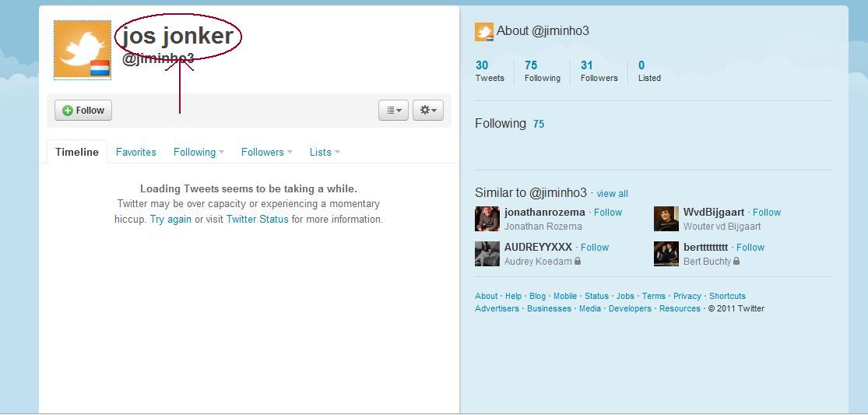Open the Developers footer link
This screenshot has width=868, height=415.
630,309
